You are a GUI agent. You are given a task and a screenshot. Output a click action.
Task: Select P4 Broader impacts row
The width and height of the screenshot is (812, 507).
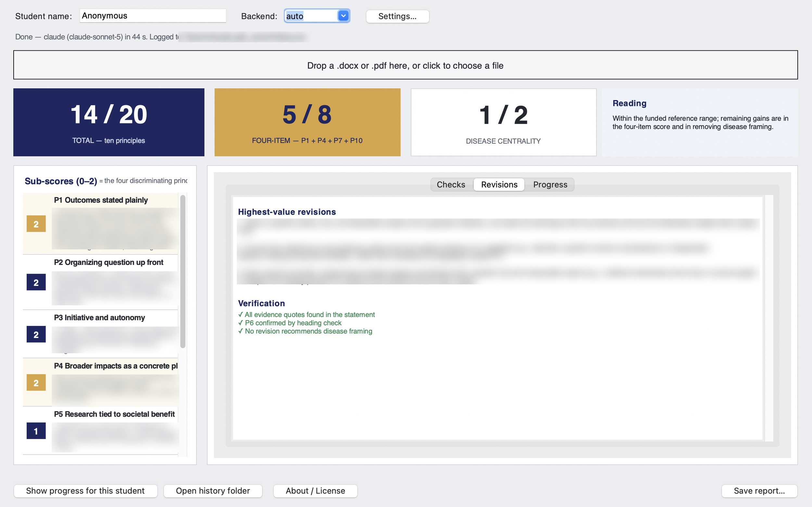[x=100, y=382]
